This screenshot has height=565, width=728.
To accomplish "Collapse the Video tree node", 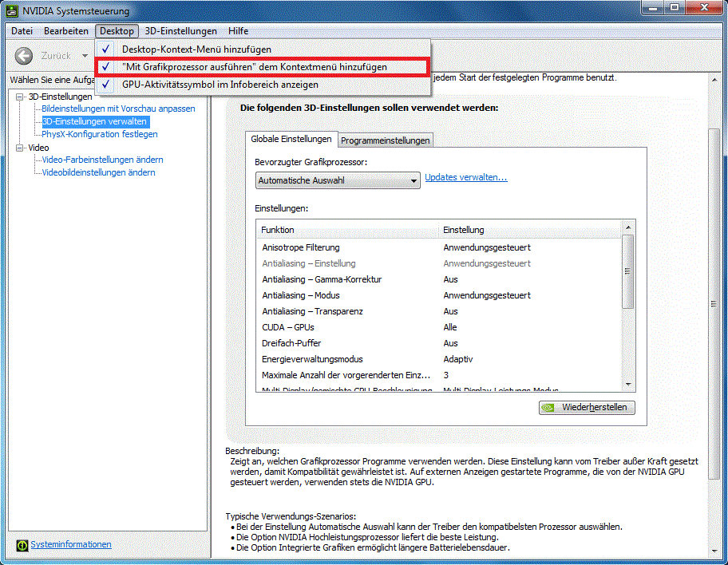I will [x=19, y=148].
